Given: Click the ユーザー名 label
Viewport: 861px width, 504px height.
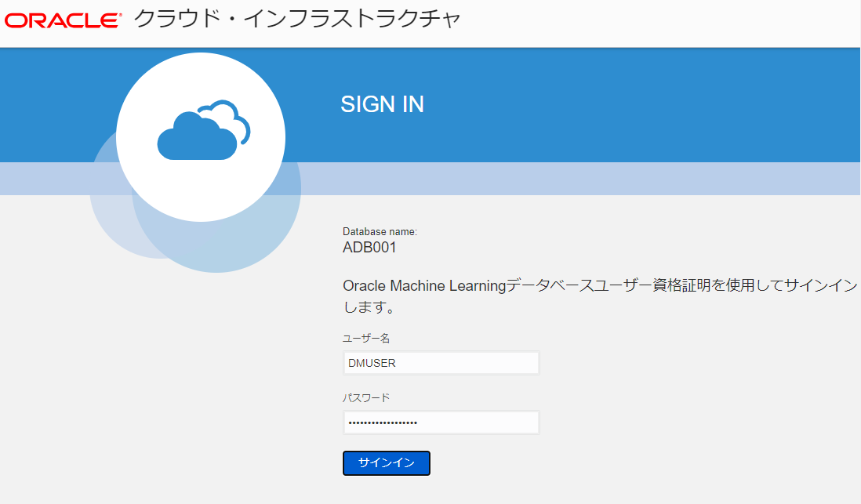Looking at the screenshot, I should (x=365, y=338).
